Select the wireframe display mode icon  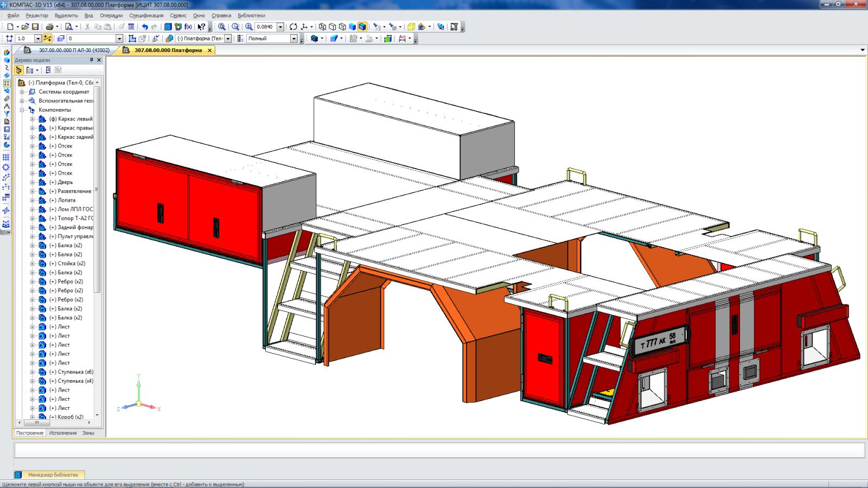(322, 27)
